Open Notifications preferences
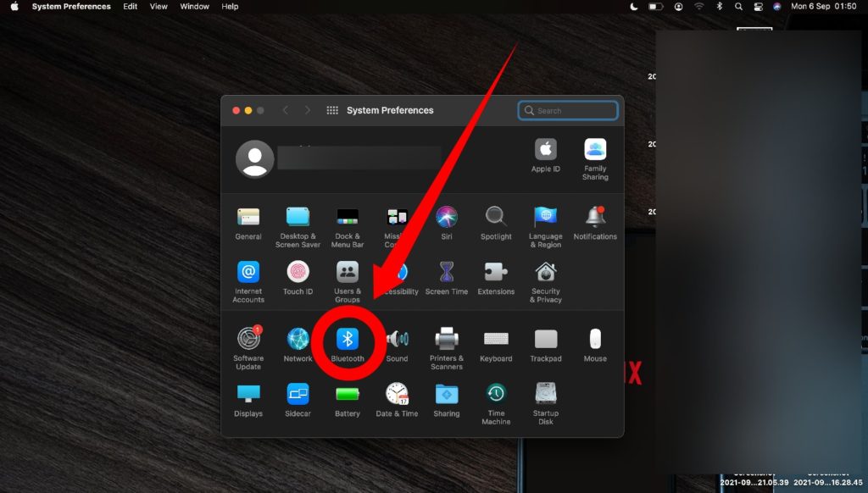868x493 pixels. pos(595,224)
